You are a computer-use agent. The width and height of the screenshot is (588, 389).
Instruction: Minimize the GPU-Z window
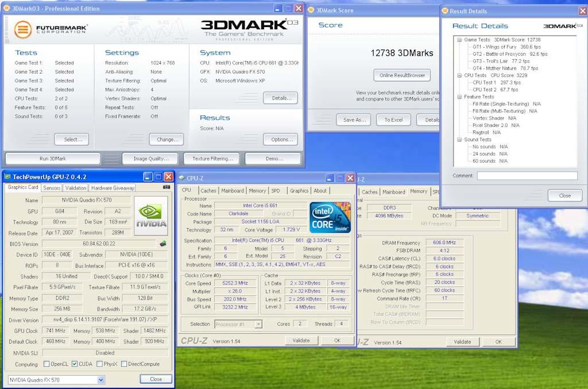[148, 176]
